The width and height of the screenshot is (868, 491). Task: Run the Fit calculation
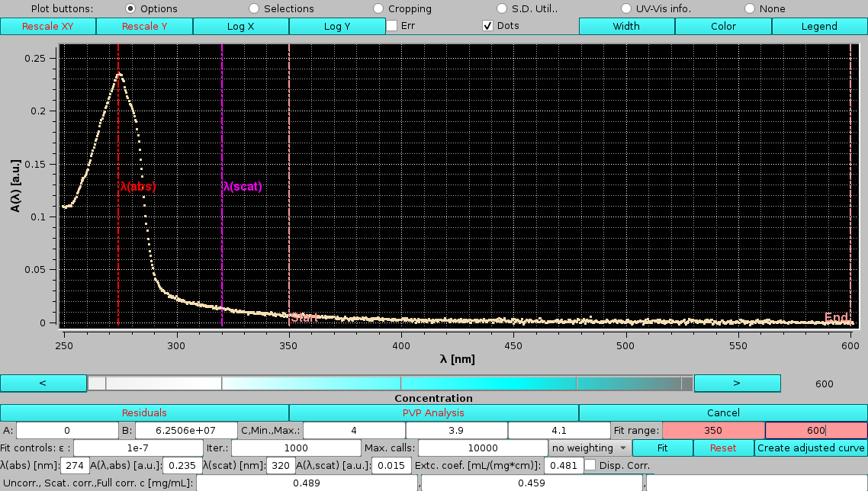(662, 448)
